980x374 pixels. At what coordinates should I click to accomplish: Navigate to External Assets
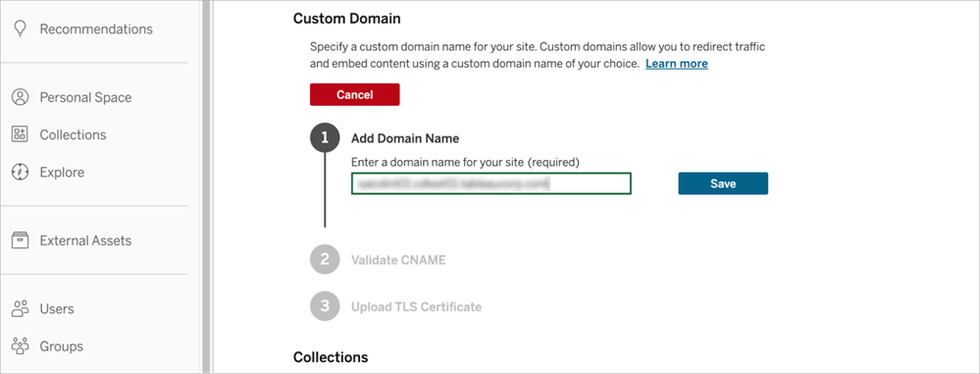85,240
